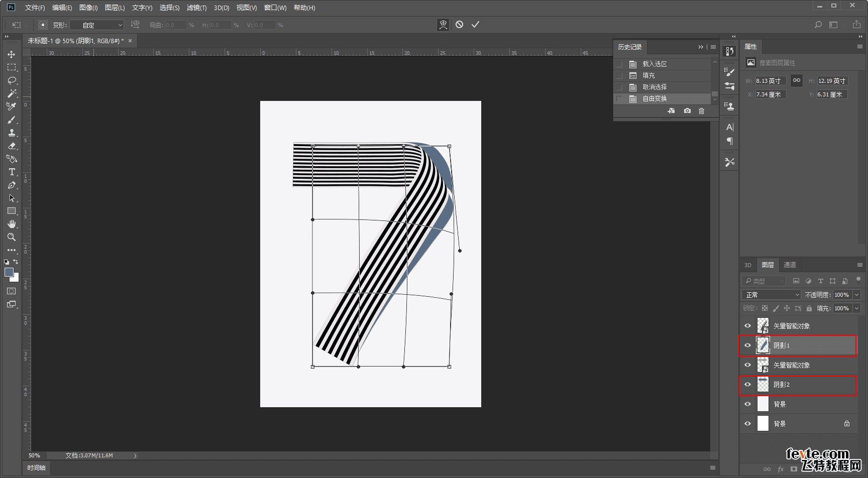Open the 滤镜(T) menu
The width and height of the screenshot is (868, 478).
tap(196, 8)
